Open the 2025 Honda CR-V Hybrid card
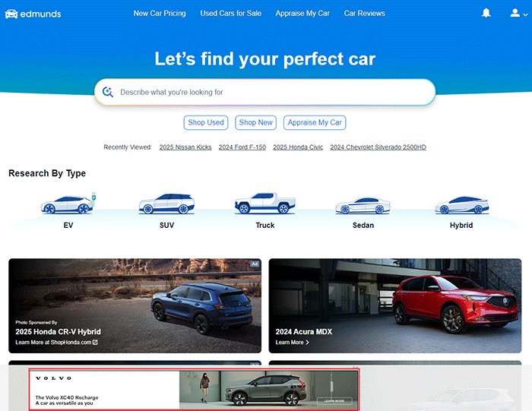Viewport: 532px width, 411px height. (x=135, y=305)
